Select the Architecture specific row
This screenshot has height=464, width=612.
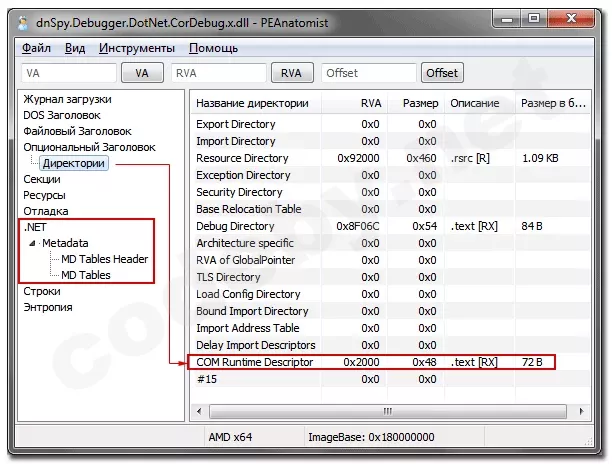pos(390,243)
